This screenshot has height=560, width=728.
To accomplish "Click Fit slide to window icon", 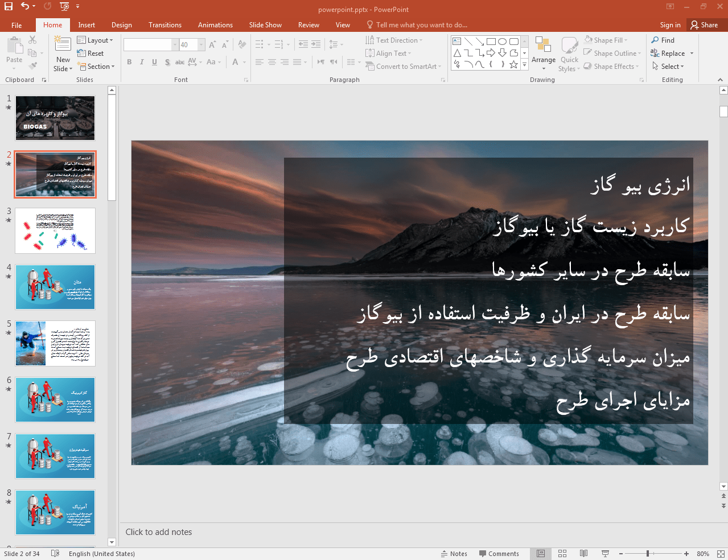I will coord(721,554).
